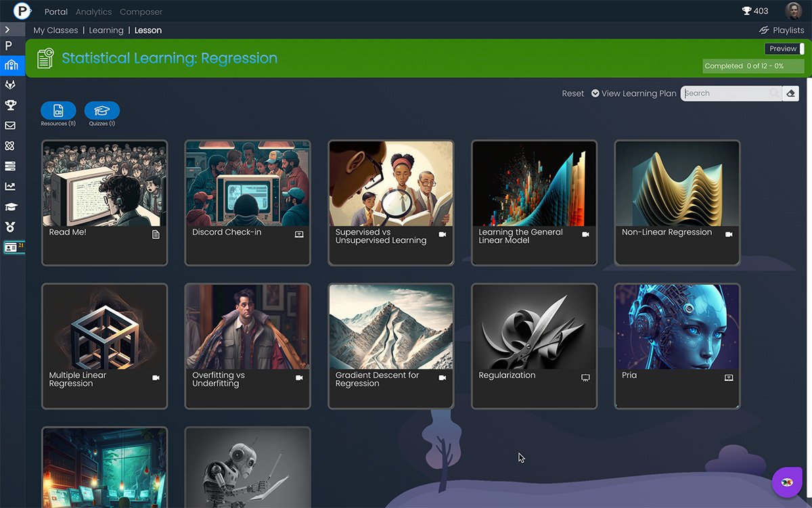Open the Overfitting vs Underfitting card
The image size is (812, 508).
[248, 346]
